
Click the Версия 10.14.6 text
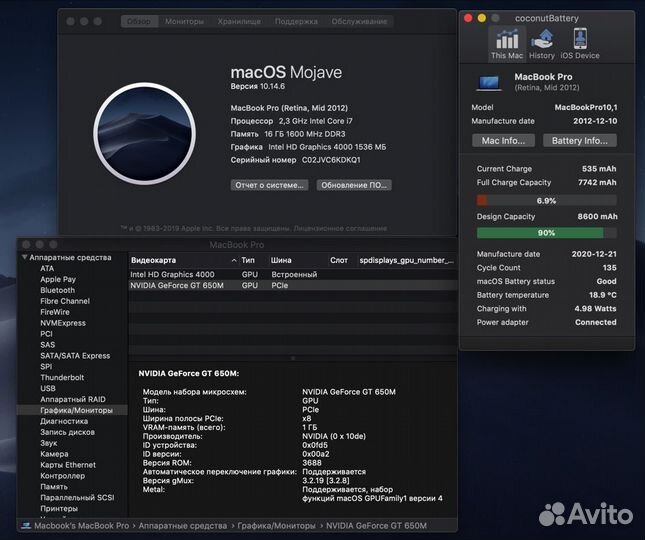coord(258,86)
